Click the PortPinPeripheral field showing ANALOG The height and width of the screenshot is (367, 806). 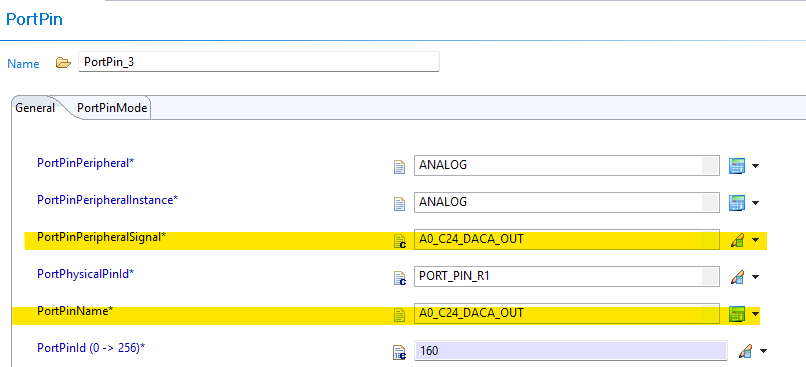(566, 166)
